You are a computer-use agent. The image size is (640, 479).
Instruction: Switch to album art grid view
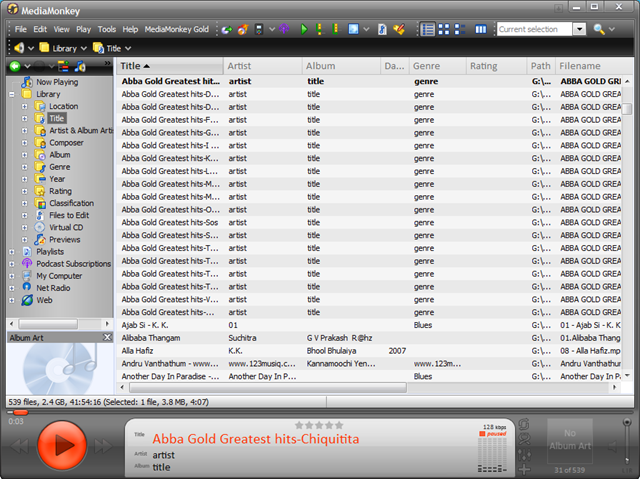444,29
